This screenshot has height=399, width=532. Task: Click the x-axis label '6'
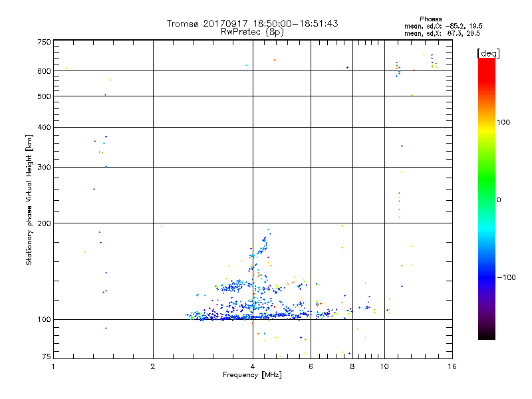[x=311, y=366]
